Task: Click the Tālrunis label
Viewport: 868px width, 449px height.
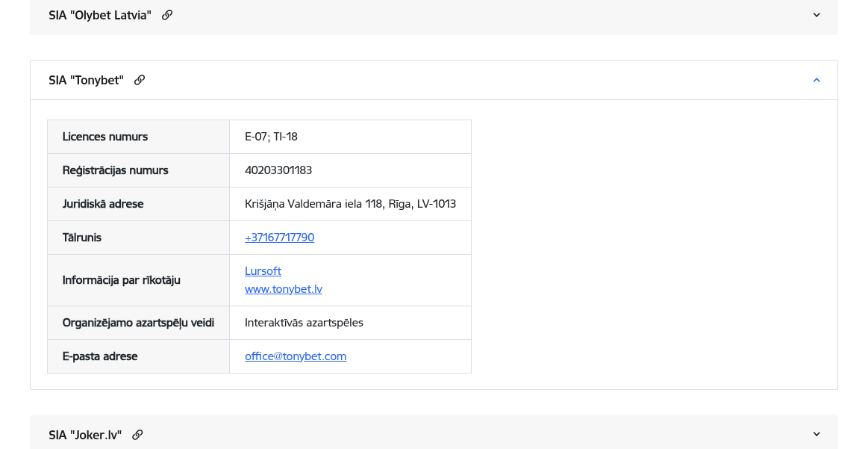Action: point(82,238)
